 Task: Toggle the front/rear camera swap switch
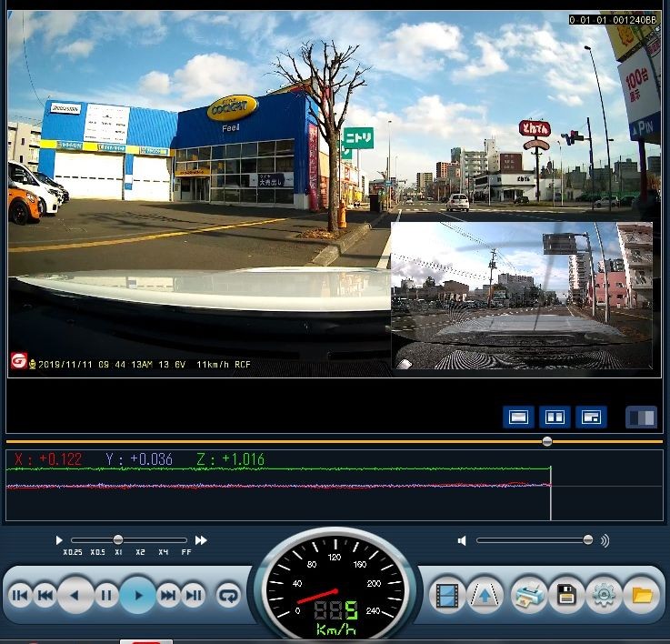pos(642,417)
